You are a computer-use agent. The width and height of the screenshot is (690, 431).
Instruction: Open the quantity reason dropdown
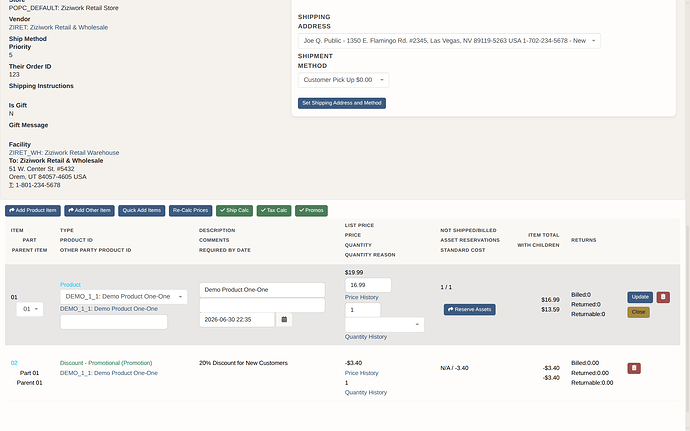tap(385, 324)
